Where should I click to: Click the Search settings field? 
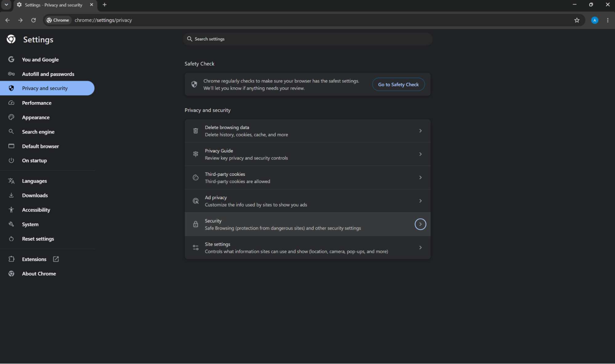click(x=308, y=39)
